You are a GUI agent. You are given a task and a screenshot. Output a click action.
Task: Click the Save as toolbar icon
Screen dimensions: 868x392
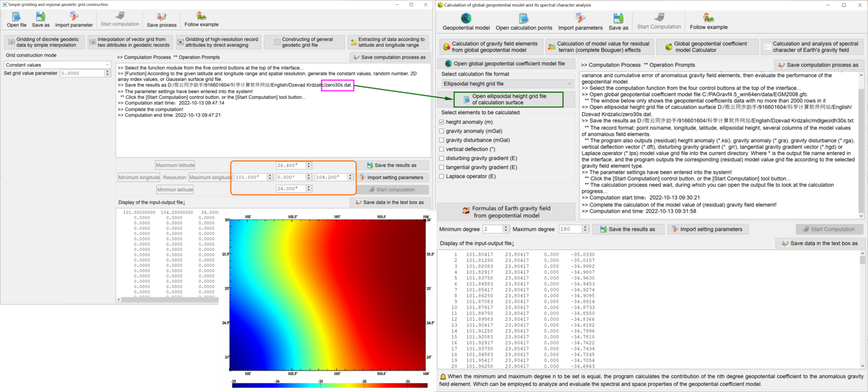pyautogui.click(x=41, y=19)
